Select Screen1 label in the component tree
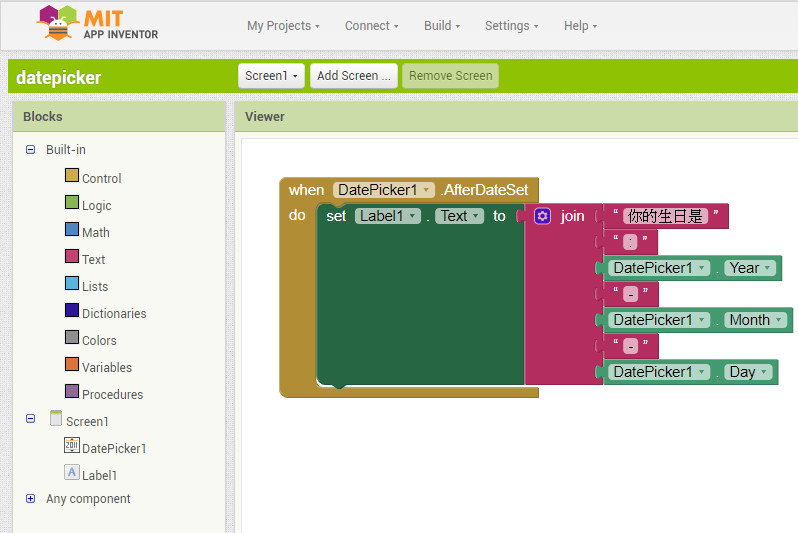 coord(87,422)
